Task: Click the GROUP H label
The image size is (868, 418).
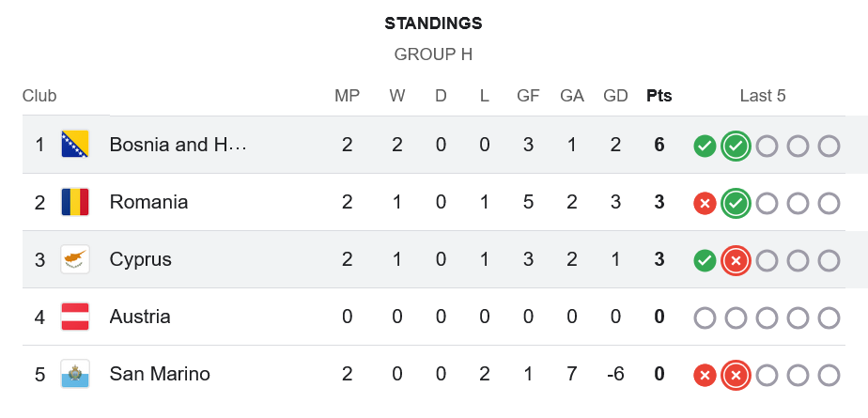Action: 433,54
